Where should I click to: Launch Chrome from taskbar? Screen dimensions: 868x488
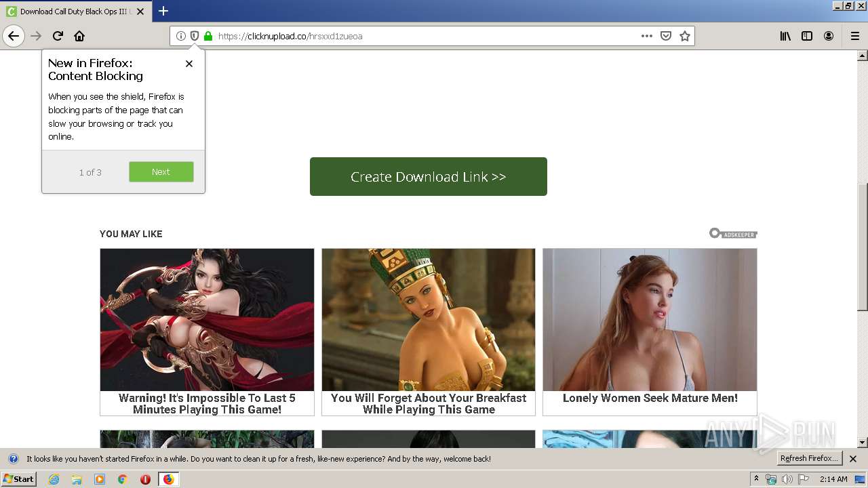[x=123, y=479]
